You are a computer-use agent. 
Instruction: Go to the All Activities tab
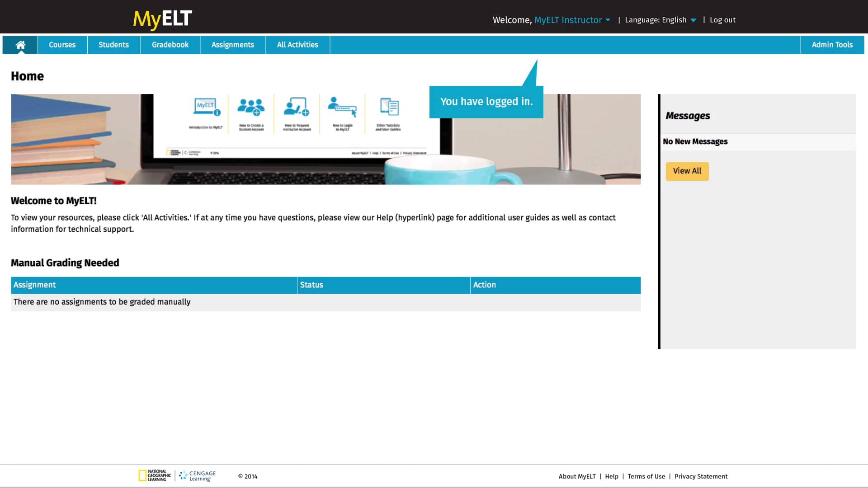[297, 45]
